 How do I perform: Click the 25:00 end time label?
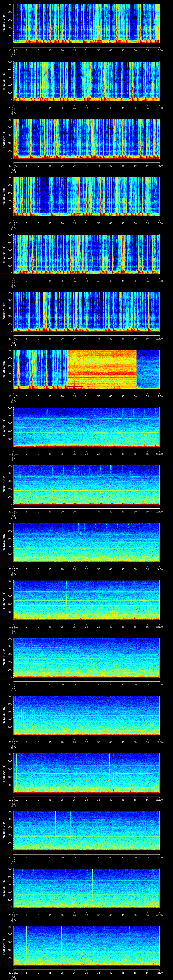coord(160,627)
